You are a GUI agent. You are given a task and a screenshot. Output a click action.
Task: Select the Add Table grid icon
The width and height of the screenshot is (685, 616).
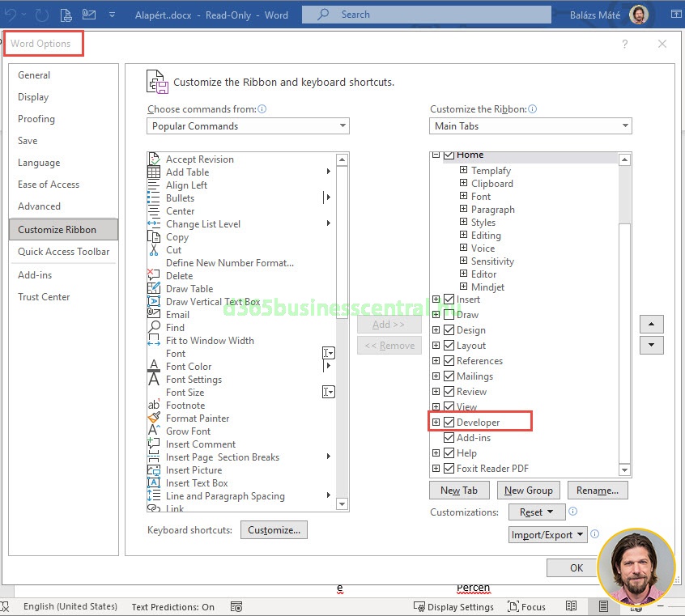(x=154, y=172)
